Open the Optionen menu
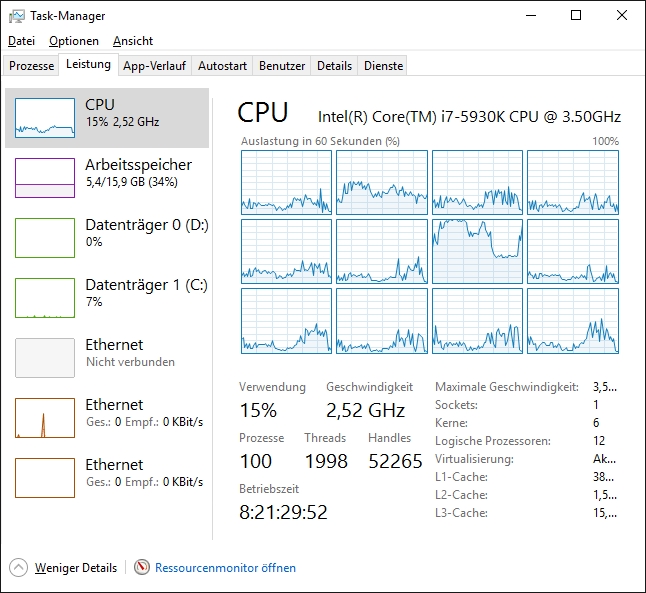 [x=74, y=41]
